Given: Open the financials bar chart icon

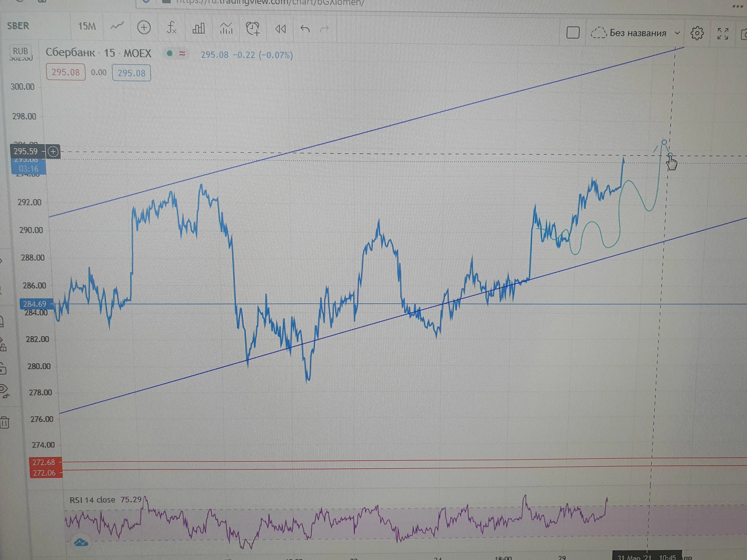Looking at the screenshot, I should pos(198,28).
